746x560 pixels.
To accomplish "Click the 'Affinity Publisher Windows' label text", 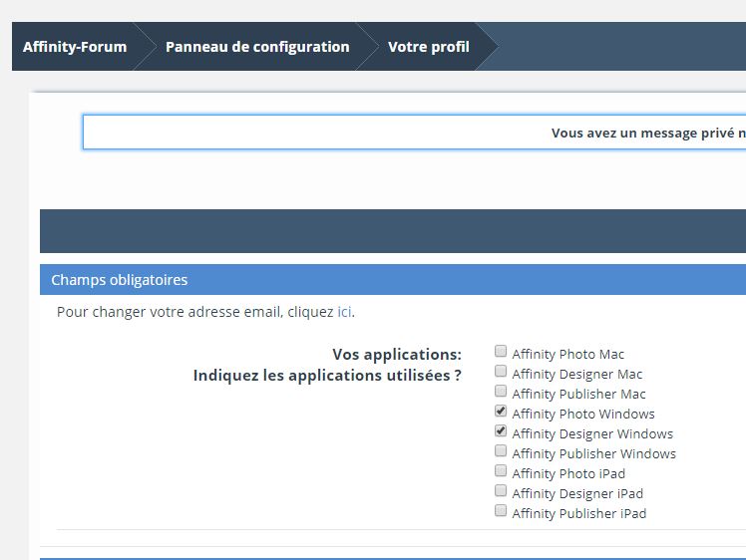I will pos(593,454).
